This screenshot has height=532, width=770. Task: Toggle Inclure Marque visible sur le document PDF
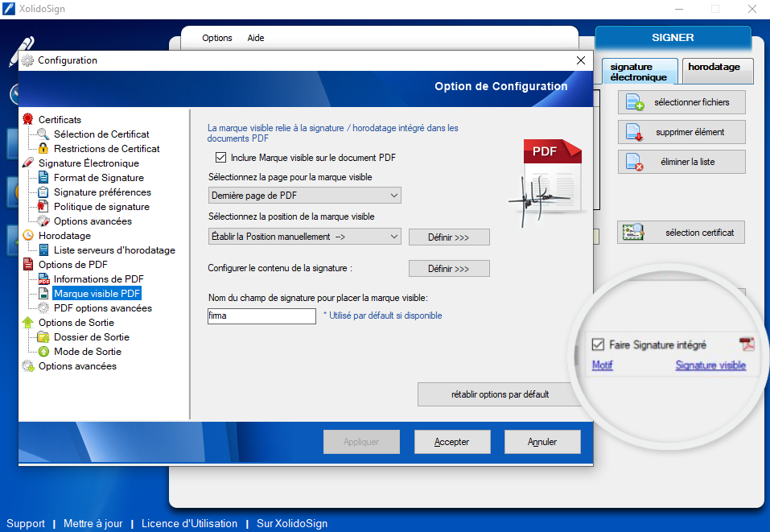[221, 157]
